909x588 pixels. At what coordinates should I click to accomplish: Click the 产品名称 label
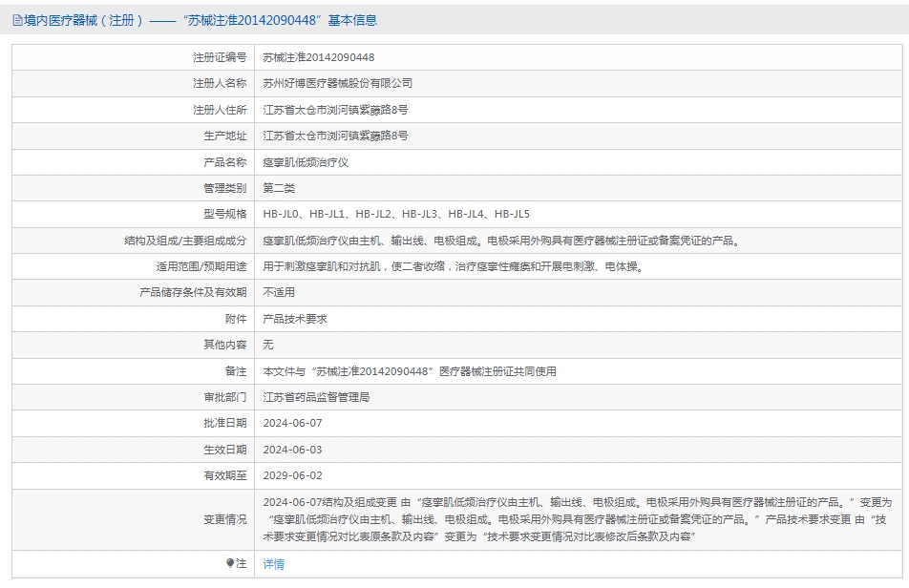click(225, 162)
